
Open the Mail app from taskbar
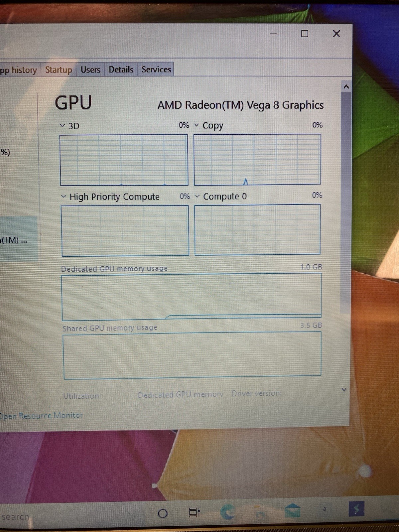pos(293,510)
